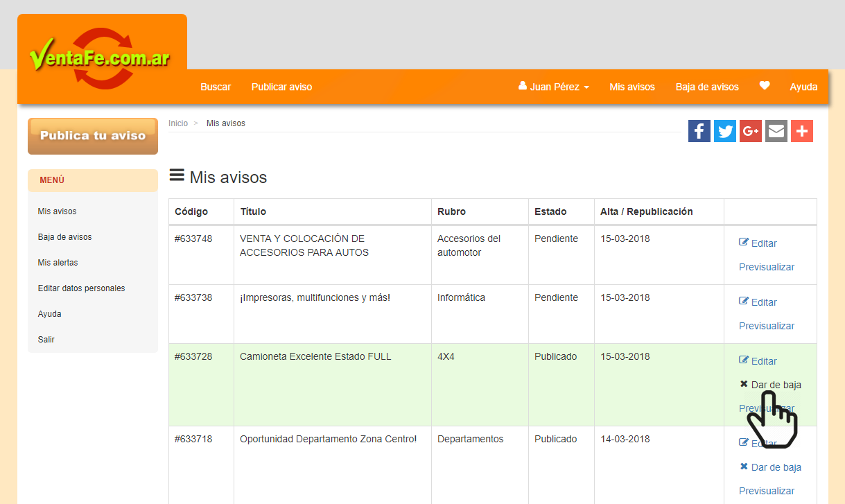Go to Baja de avisos in navbar
Screen dimensions: 845x504
point(707,87)
